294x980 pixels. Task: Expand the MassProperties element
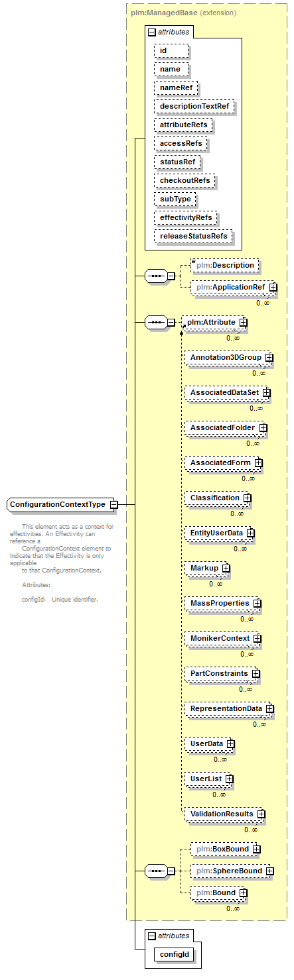pyautogui.click(x=257, y=604)
